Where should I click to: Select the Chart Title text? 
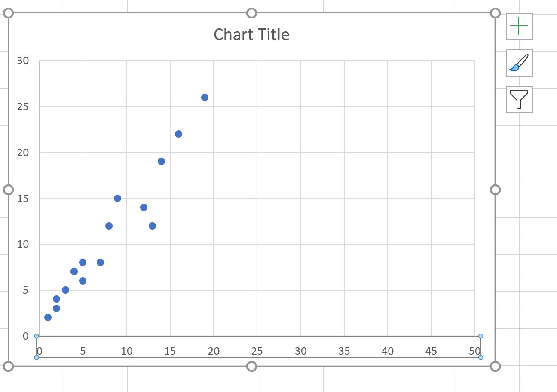(251, 34)
